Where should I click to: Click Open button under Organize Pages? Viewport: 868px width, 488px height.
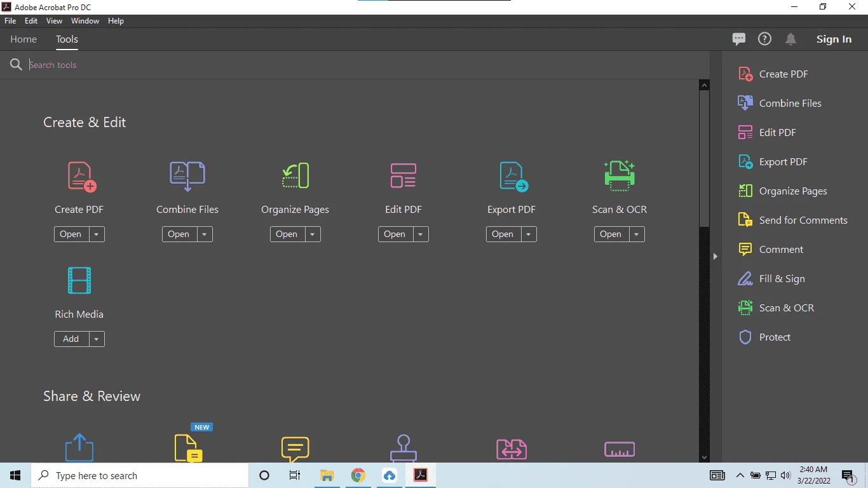287,234
